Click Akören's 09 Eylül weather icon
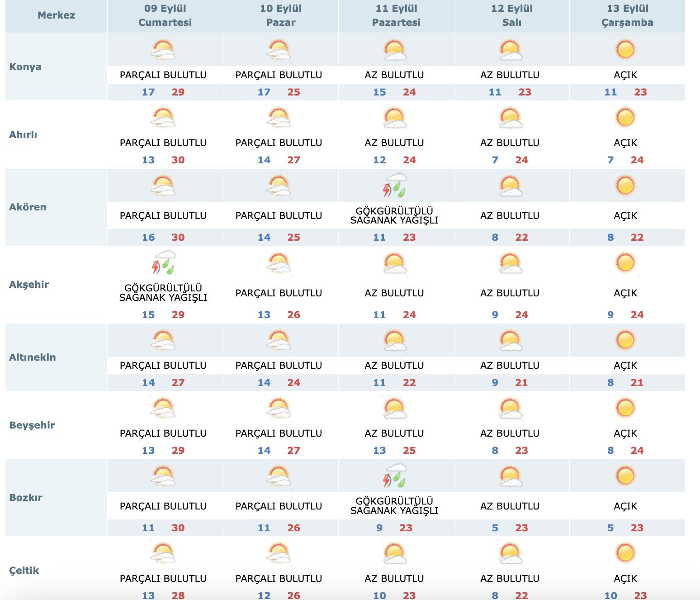Screen dimensions: 700x600 click(x=163, y=186)
